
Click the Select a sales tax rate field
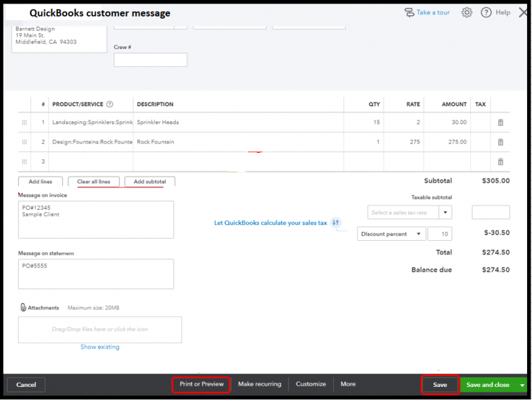[403, 212]
